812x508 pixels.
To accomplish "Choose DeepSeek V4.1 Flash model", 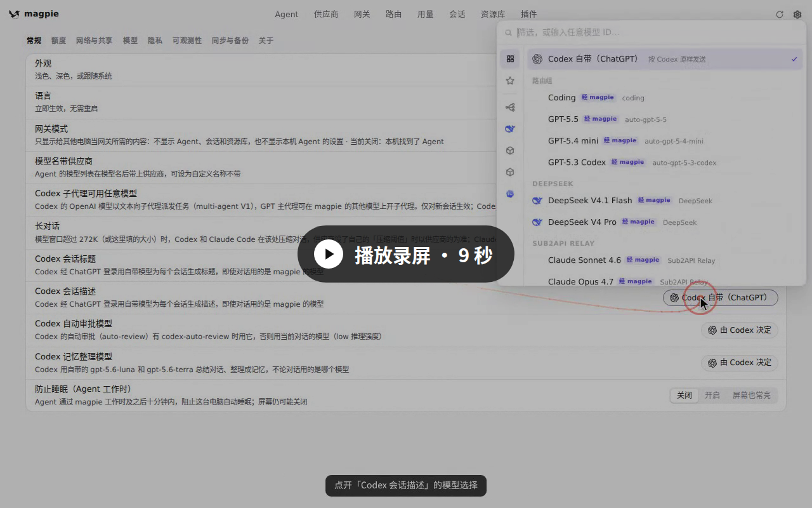I will tap(665, 201).
